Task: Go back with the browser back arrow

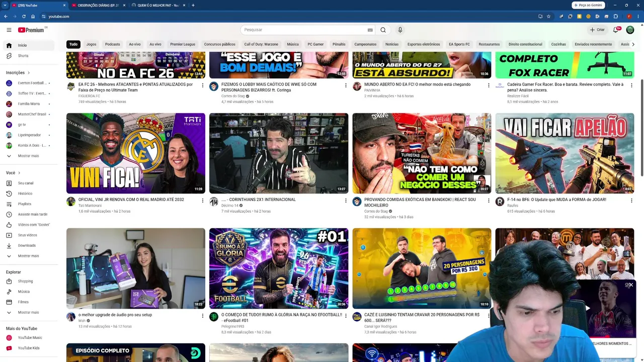Action: coord(6,16)
